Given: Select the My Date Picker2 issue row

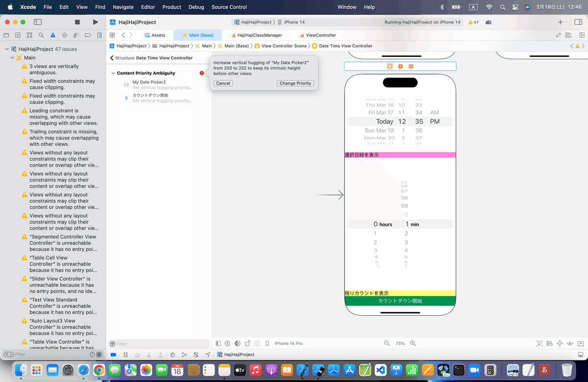Looking at the screenshot, I should tap(159, 85).
